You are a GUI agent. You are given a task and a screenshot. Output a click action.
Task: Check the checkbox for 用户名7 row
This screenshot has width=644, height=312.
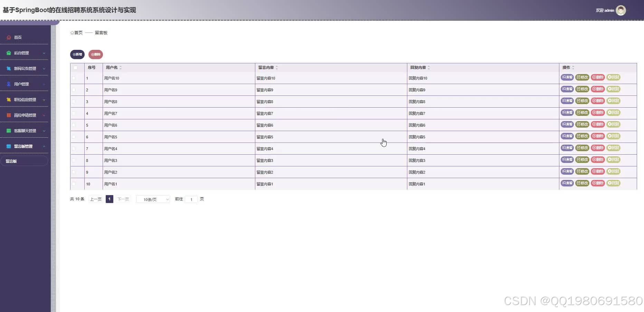pyautogui.click(x=74, y=113)
